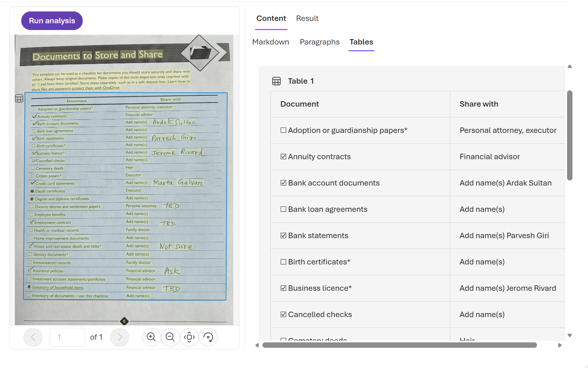Click 'Add name(s) Jerome Rivard' cell

click(508, 288)
